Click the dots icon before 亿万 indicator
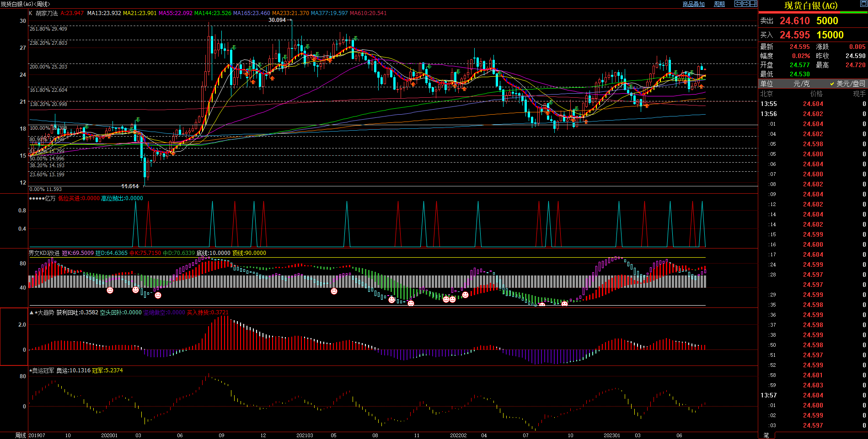868x439 pixels. point(36,198)
